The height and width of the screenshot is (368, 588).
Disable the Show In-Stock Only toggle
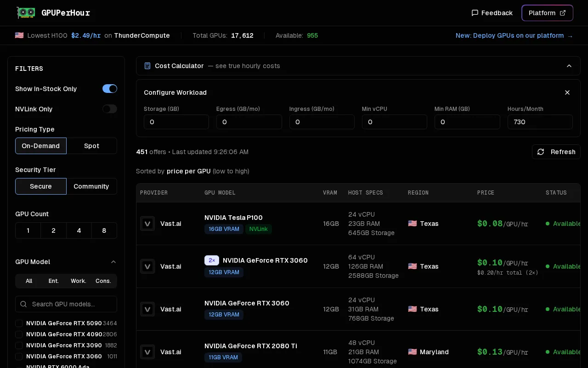coord(110,89)
